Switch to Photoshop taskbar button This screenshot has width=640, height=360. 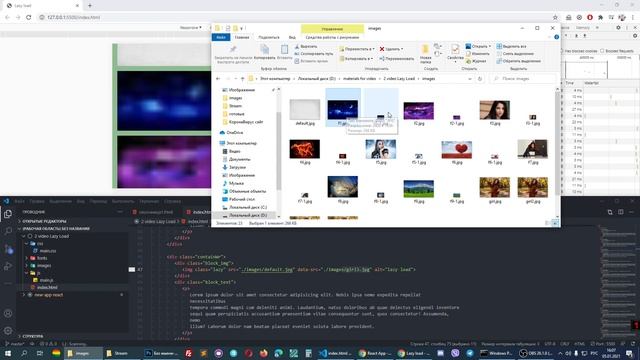(x=162, y=353)
